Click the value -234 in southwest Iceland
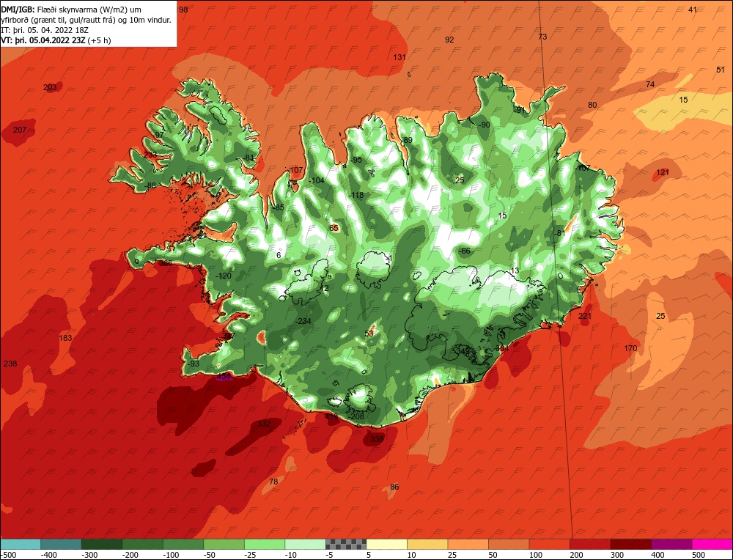733x560 pixels. 303,321
